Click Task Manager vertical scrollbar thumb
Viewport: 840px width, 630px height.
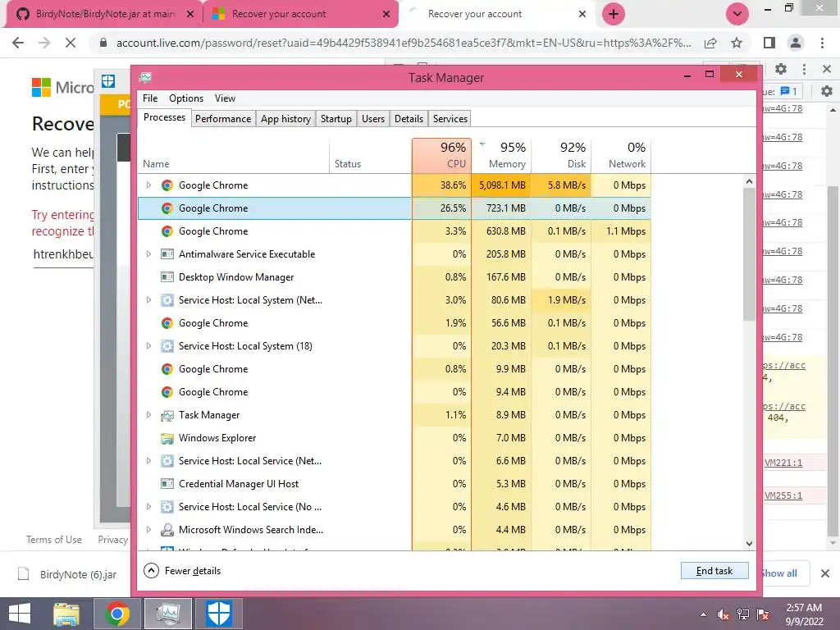(x=749, y=254)
